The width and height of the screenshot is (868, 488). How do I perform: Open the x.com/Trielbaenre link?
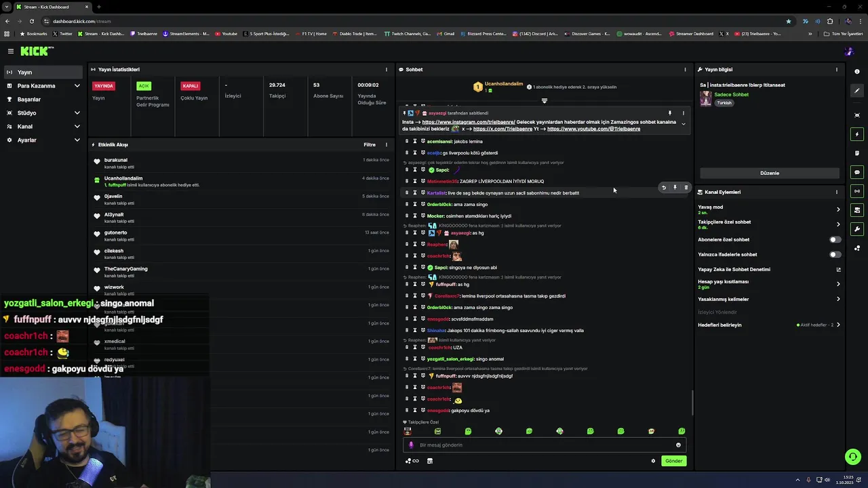tap(502, 129)
